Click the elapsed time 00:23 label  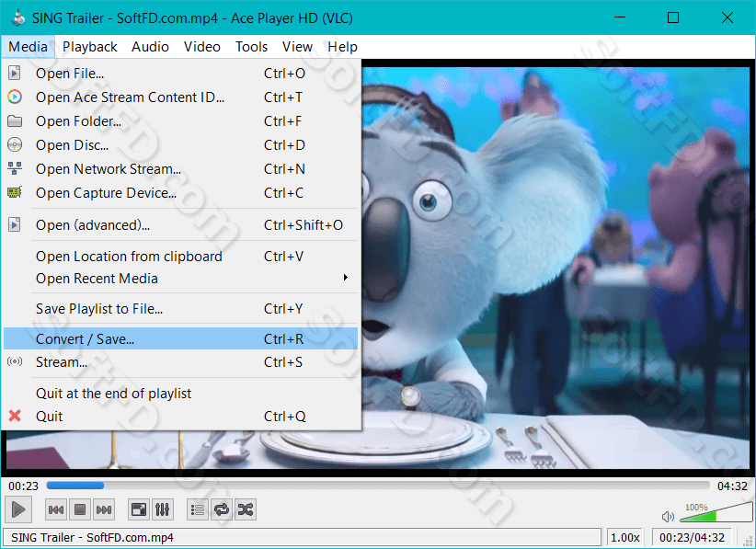click(23, 486)
